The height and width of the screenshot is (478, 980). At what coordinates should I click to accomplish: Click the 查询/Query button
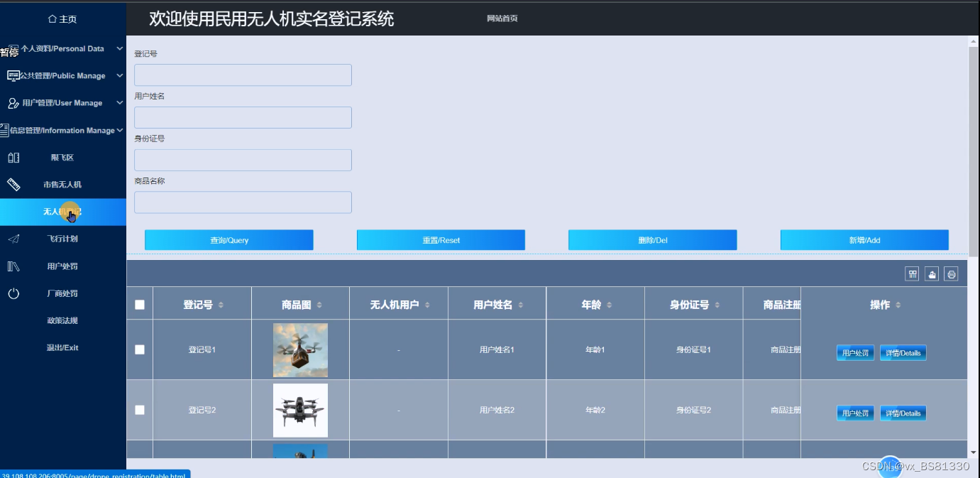pos(229,240)
